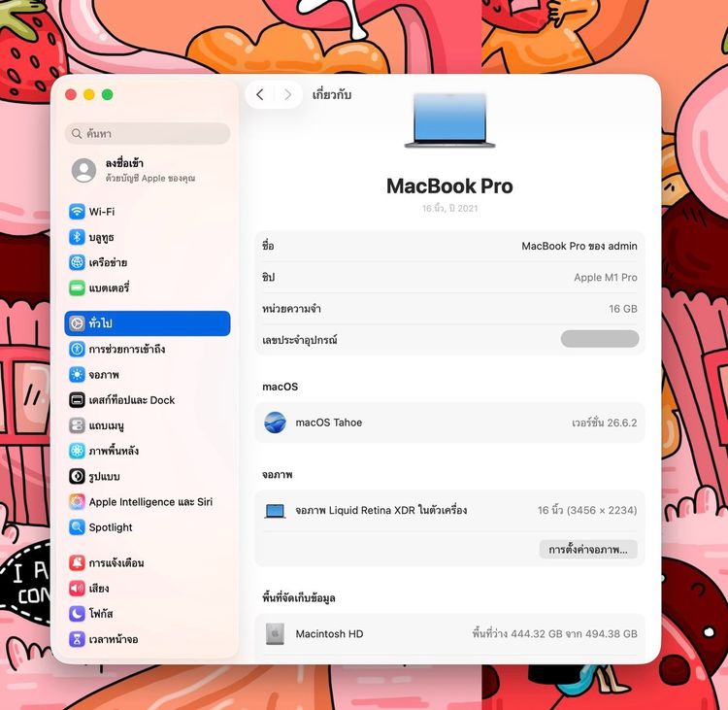This screenshot has height=710, width=728.
Task: Open Displays (จอภาพ) sun icon
Action: (77, 375)
